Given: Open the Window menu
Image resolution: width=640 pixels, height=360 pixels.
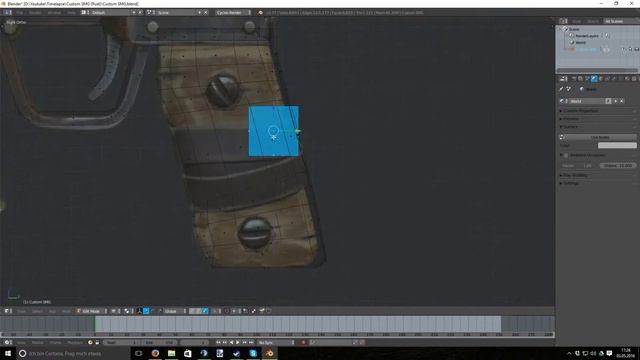Looking at the screenshot, I should tap(54, 13).
